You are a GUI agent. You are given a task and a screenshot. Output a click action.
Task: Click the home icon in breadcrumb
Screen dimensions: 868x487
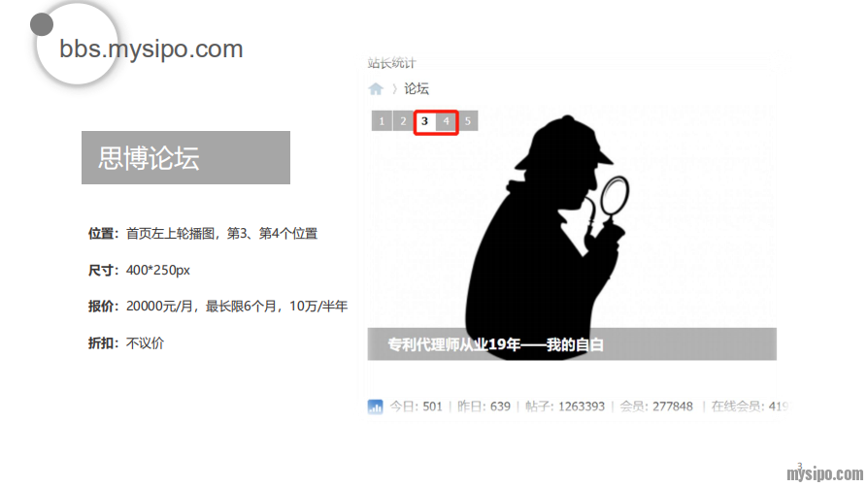(376, 89)
